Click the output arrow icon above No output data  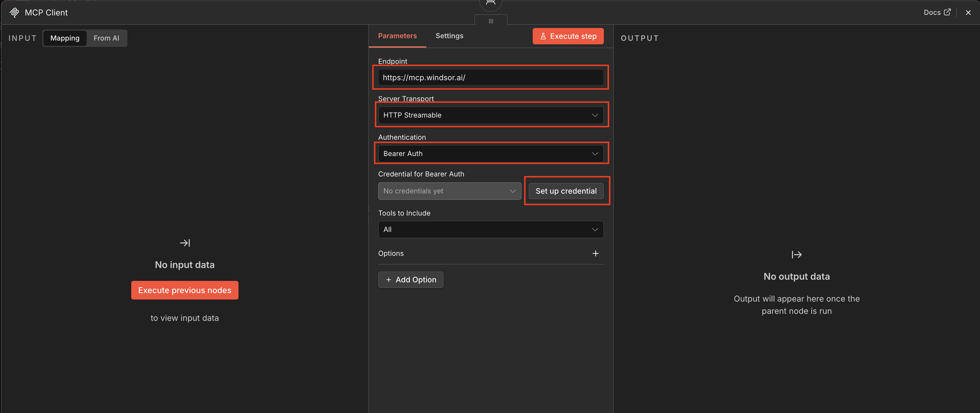[x=796, y=255]
